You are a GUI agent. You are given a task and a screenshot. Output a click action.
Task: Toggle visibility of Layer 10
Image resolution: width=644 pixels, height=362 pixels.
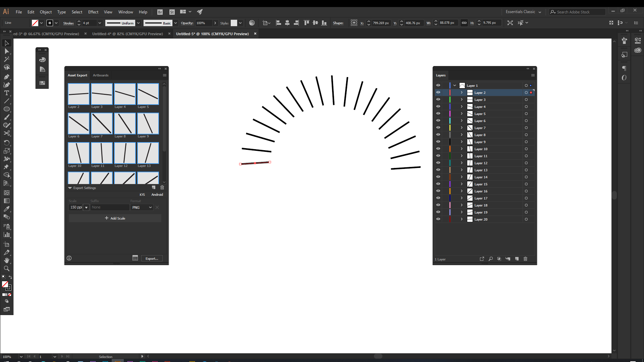tap(438, 148)
